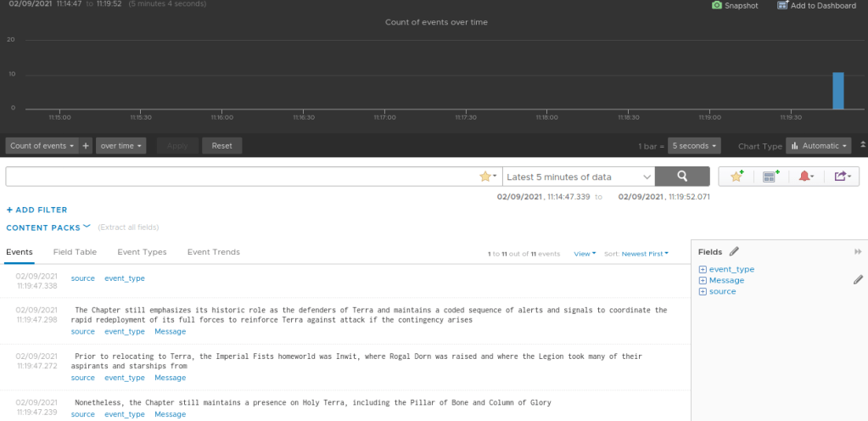Click the start time '11:14:47.339' under the search bar

pyautogui.click(x=568, y=197)
